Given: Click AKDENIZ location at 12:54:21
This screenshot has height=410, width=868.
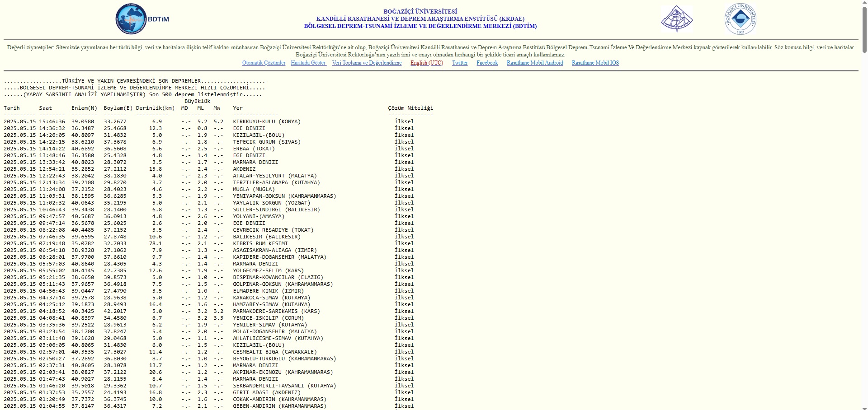Looking at the screenshot, I should [x=244, y=169].
